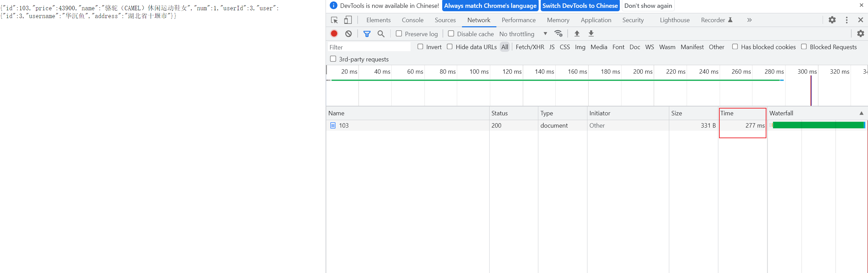Filter requests by CSS type
868x273 pixels.
pos(565,47)
